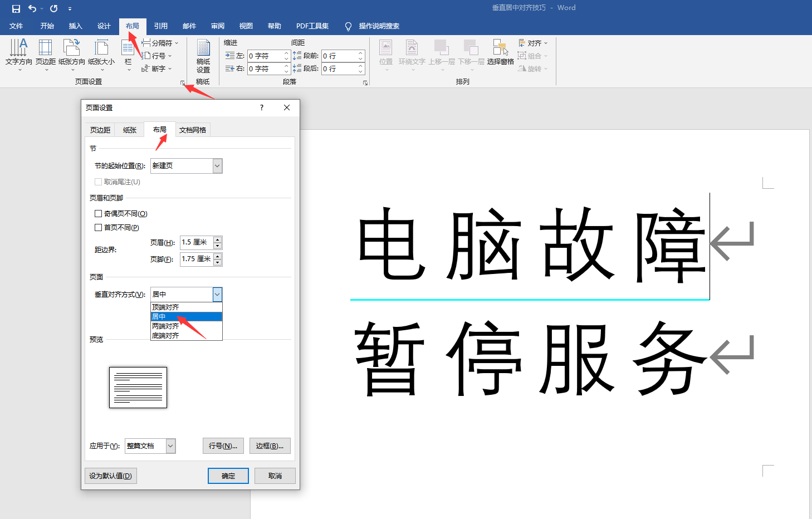The height and width of the screenshot is (519, 812).
Task: Open the 分隔符 breaks menu
Action: coord(160,43)
